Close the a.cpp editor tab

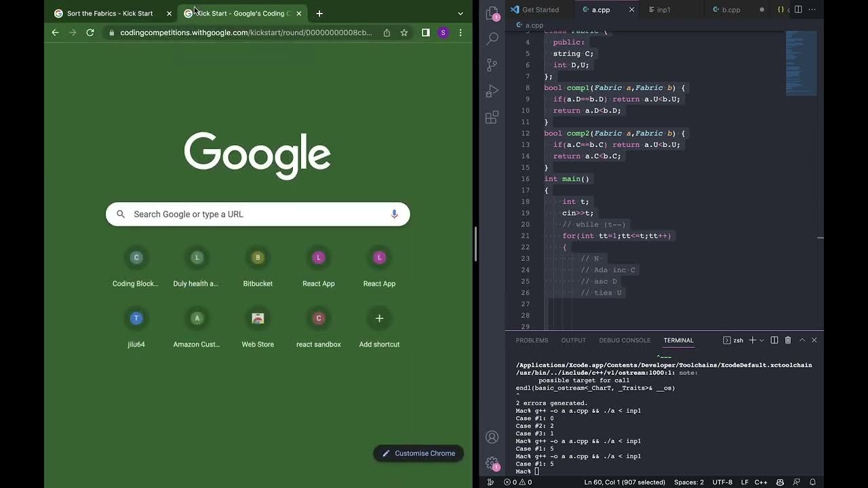[631, 9]
